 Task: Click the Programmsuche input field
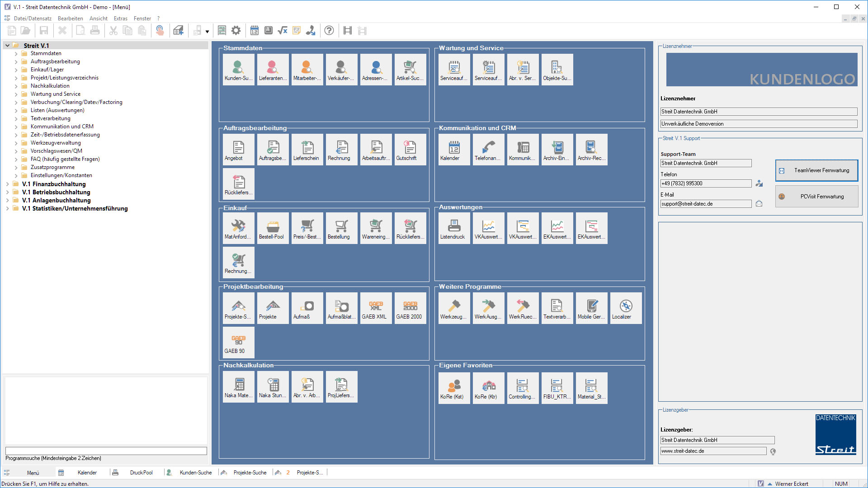(x=106, y=451)
